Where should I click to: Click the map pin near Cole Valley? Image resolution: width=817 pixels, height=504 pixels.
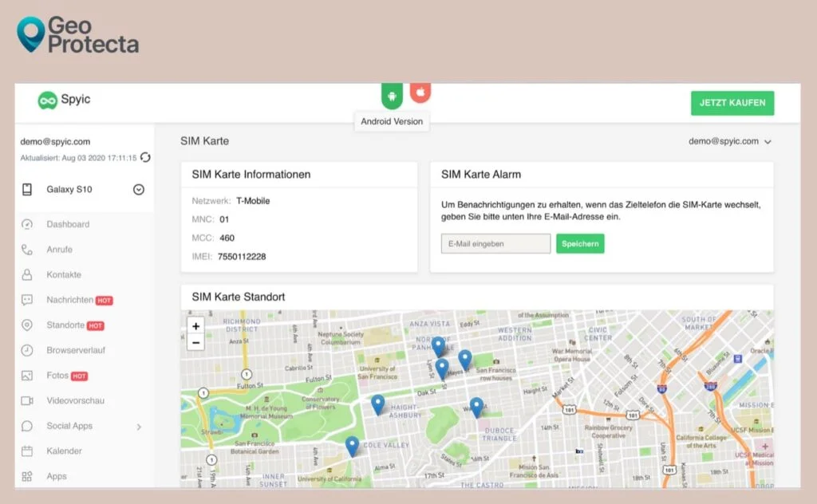[x=352, y=447]
